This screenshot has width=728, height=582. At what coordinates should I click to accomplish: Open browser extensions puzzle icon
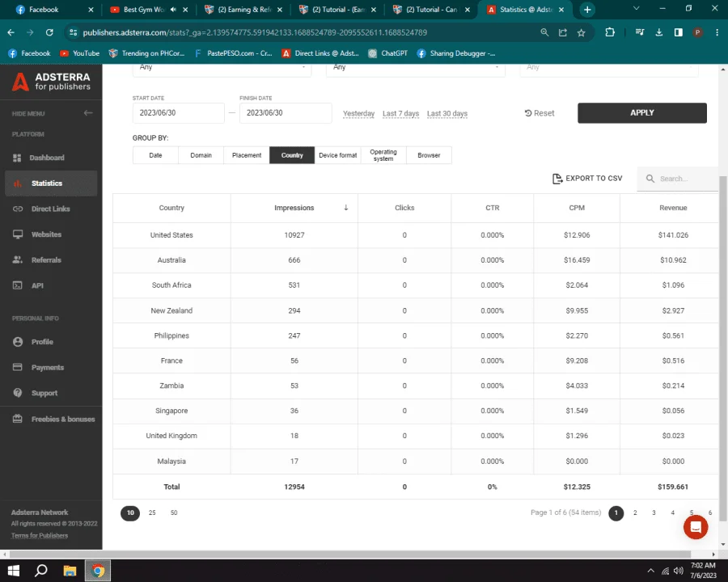pyautogui.click(x=610, y=32)
